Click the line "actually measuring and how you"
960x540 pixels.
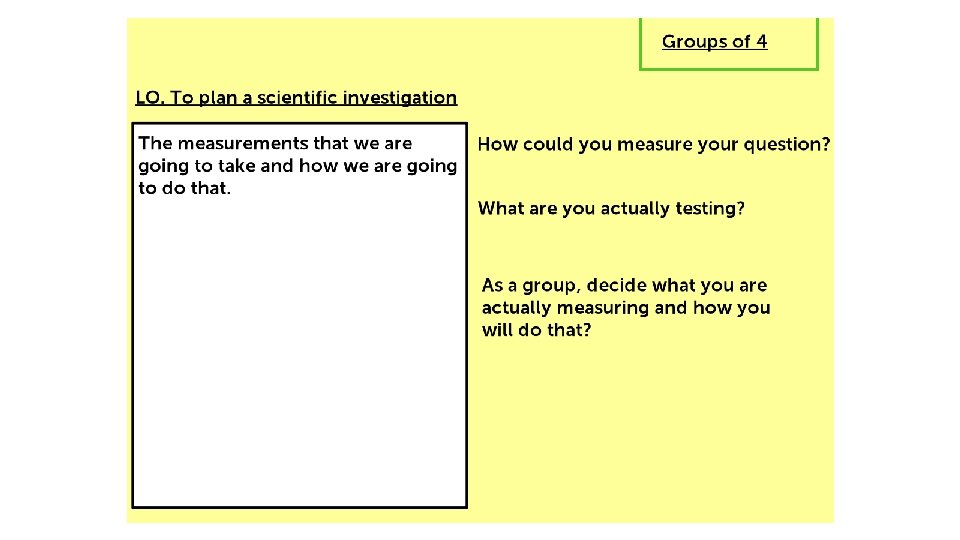tap(625, 308)
